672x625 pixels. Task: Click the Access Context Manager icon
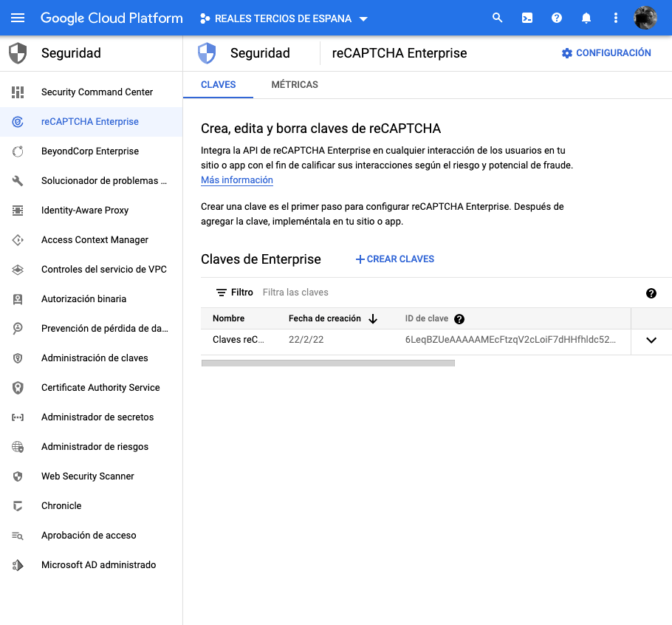point(18,240)
